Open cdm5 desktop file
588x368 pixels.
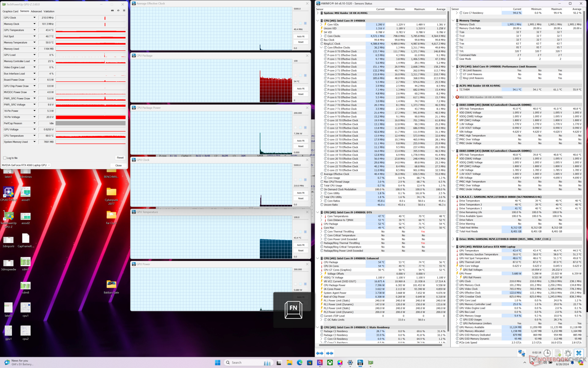pos(26,264)
